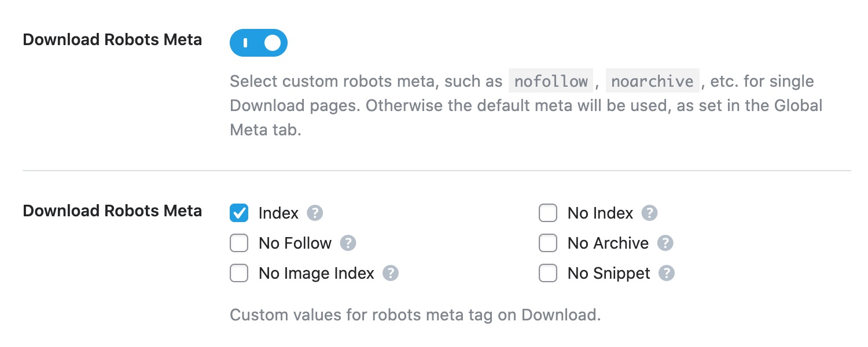Enable the No Snippet checkbox

(547, 273)
